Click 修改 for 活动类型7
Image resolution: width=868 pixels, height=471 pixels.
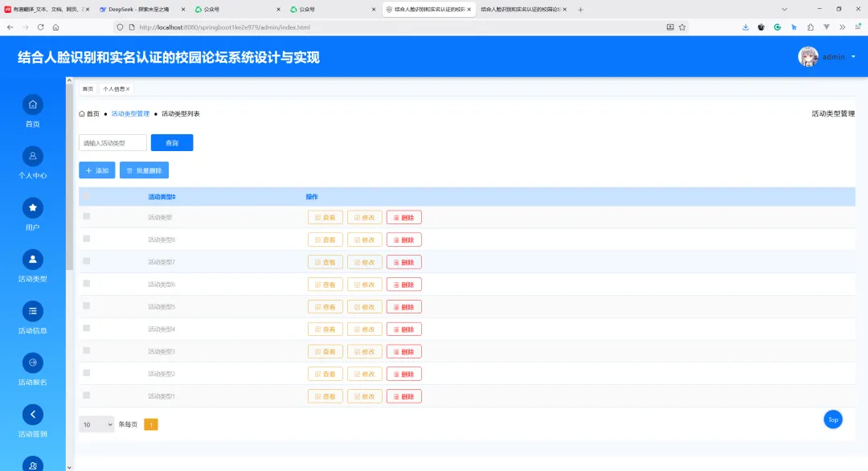pos(365,262)
